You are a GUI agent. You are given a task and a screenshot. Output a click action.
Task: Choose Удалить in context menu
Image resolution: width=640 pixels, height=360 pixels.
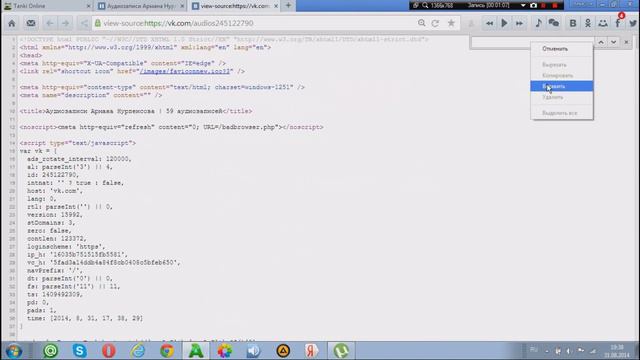(562, 97)
